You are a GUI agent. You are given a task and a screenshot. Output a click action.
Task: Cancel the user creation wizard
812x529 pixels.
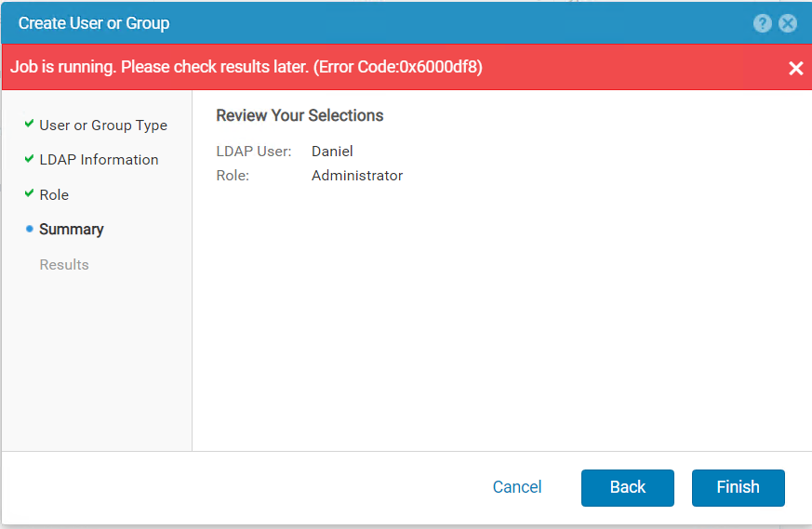click(x=517, y=487)
